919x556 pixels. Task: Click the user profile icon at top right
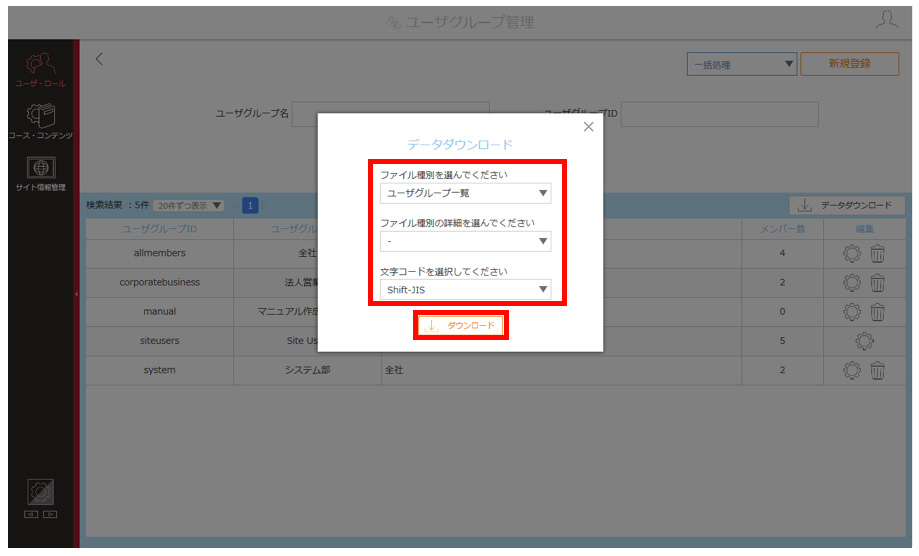[x=886, y=20]
